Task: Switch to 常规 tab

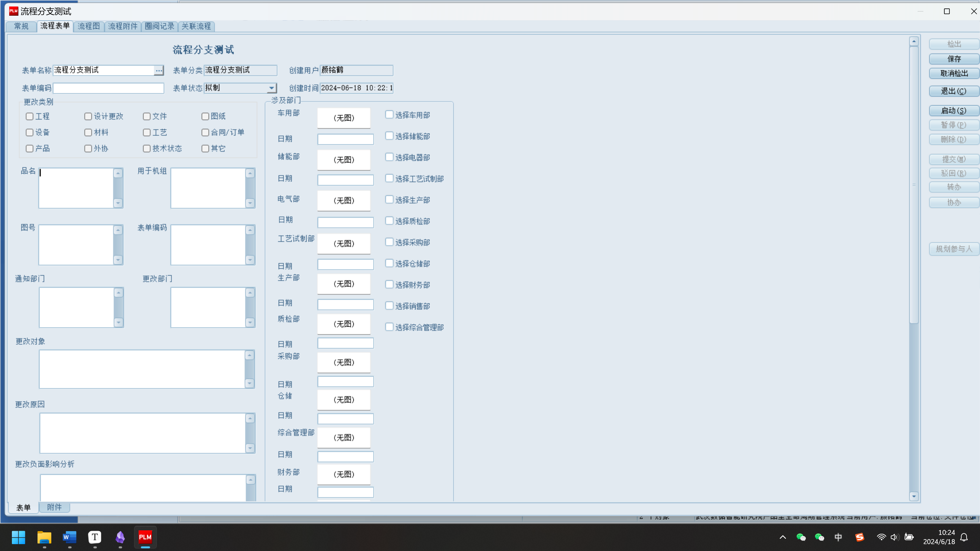Action: click(21, 26)
